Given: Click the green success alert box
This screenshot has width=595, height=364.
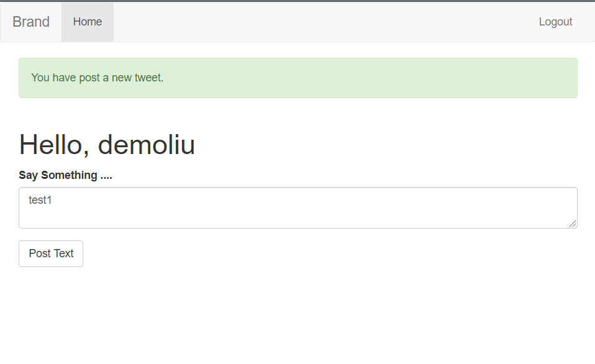Looking at the screenshot, I should pos(298,78).
